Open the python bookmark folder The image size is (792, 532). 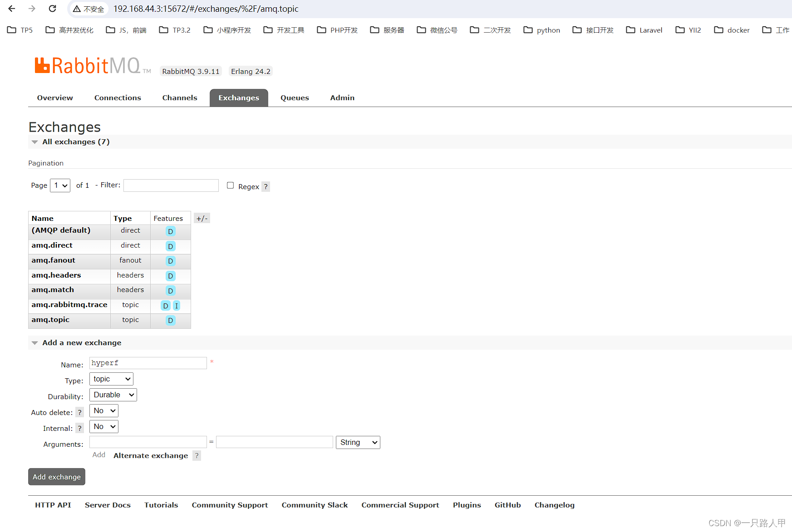(542, 30)
